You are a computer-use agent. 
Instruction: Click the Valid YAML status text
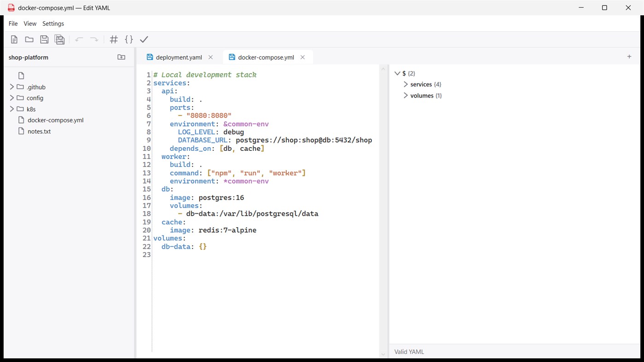click(409, 352)
